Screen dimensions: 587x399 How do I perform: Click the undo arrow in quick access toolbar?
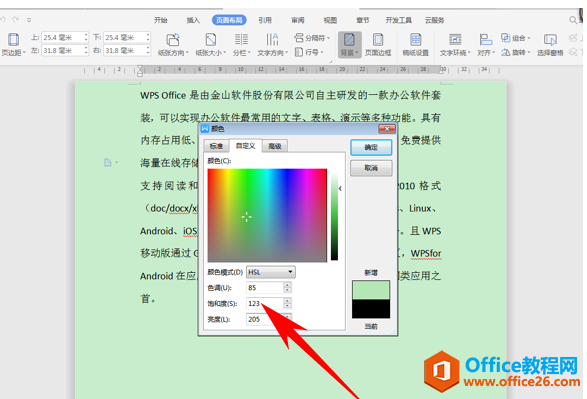pyautogui.click(x=3, y=19)
